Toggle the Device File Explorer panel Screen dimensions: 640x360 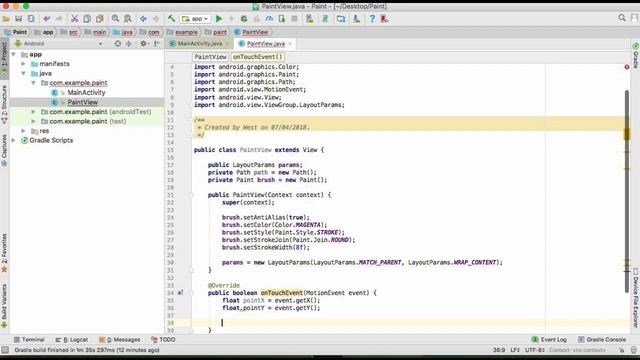tap(636, 298)
